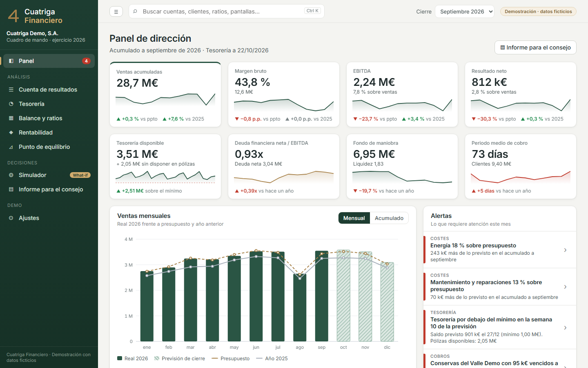Expand the Tesorería por debajo alert chevron

pos(565,328)
